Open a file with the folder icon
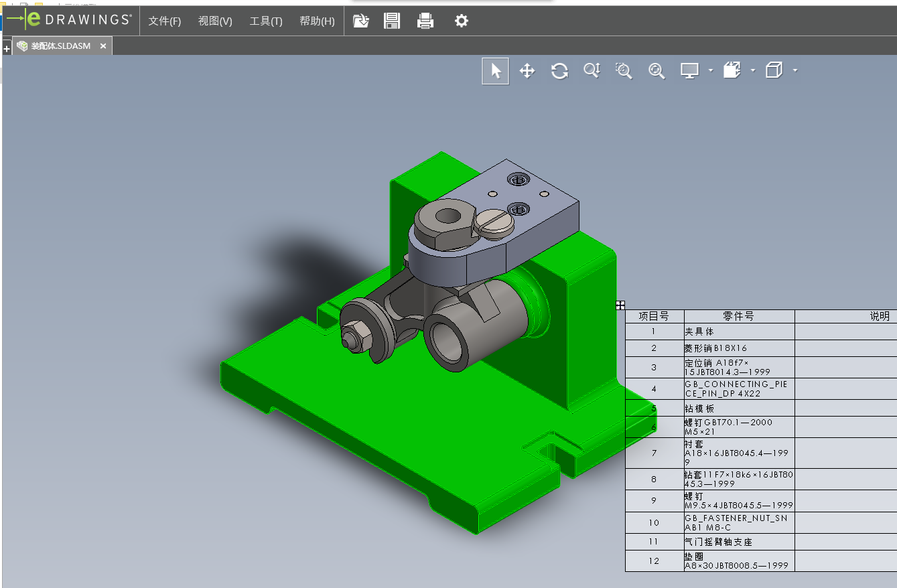 click(361, 21)
